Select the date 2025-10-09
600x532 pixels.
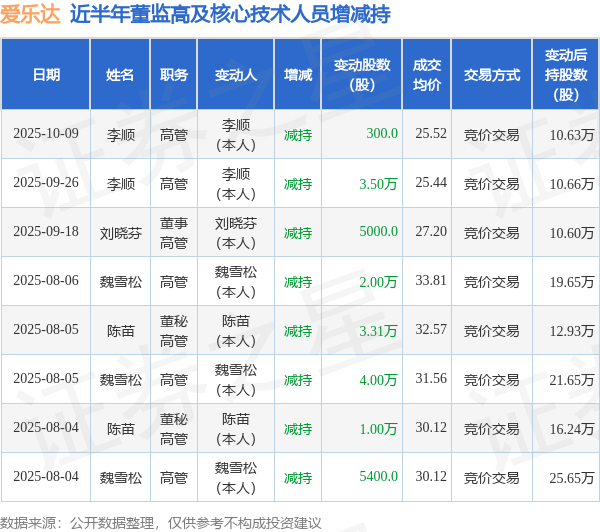tap(46, 134)
